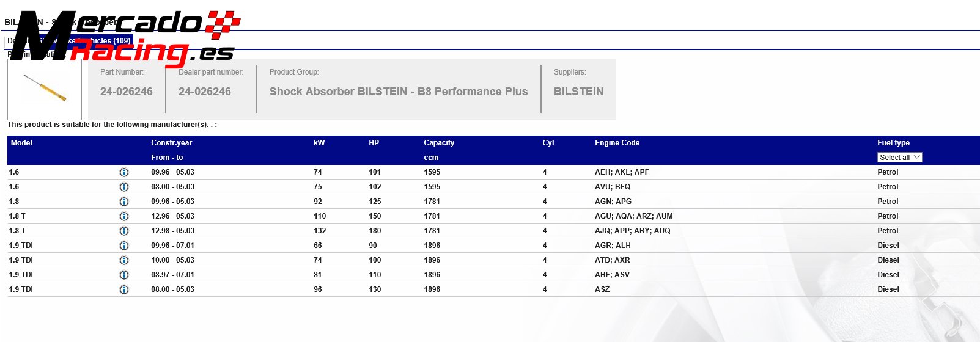The height and width of the screenshot is (342, 980).
Task: Click the HP column header
Action: pyautogui.click(x=374, y=143)
